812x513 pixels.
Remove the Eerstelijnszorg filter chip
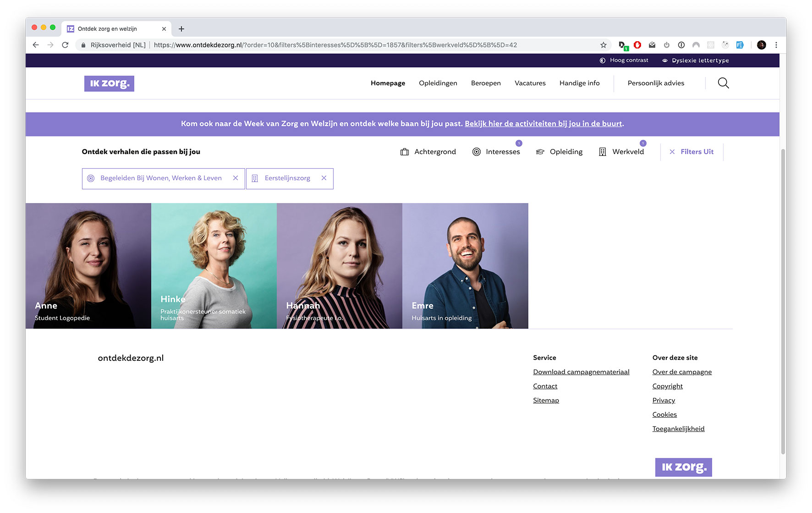coord(324,178)
